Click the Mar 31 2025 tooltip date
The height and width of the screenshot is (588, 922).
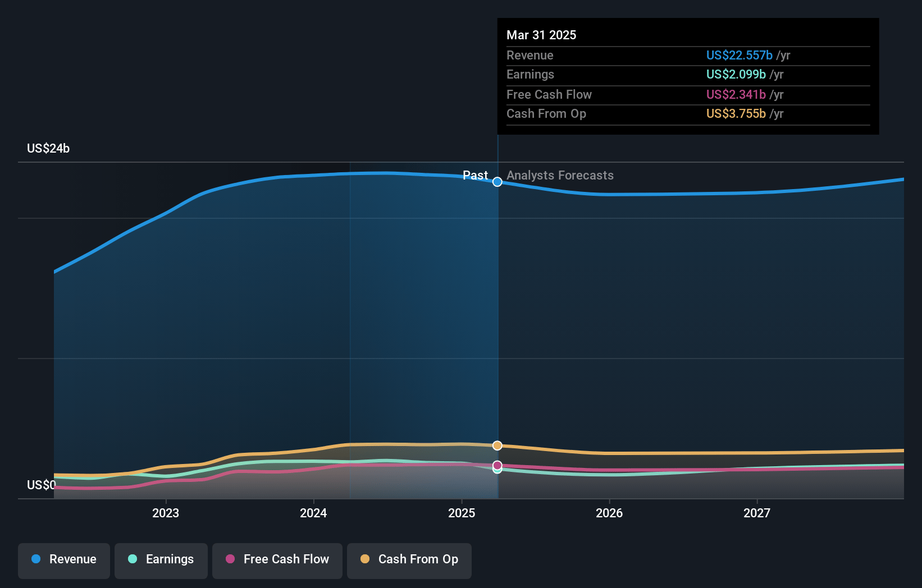[x=541, y=35]
